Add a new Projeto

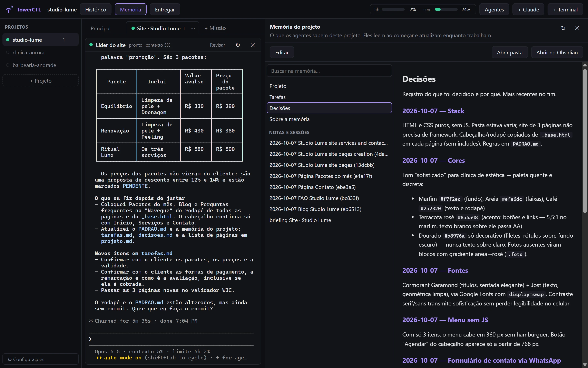click(41, 81)
